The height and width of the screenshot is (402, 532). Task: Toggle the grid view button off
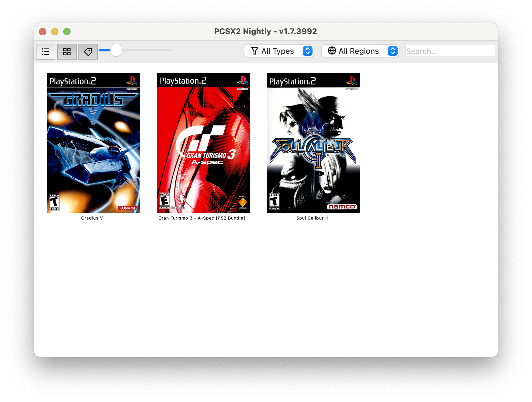click(67, 51)
